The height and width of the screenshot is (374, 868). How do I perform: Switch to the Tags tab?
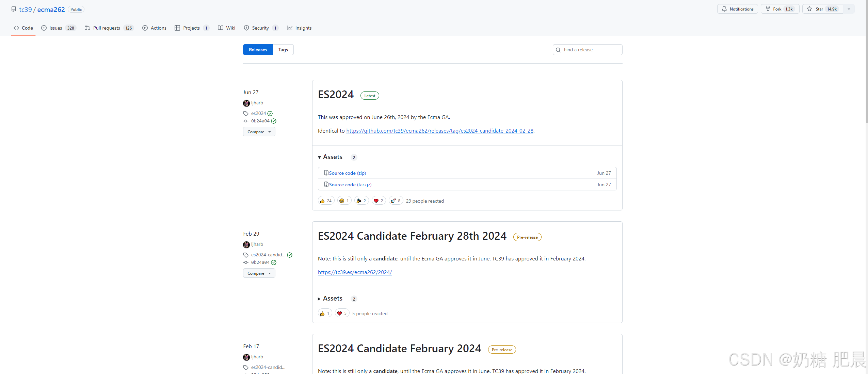283,49
